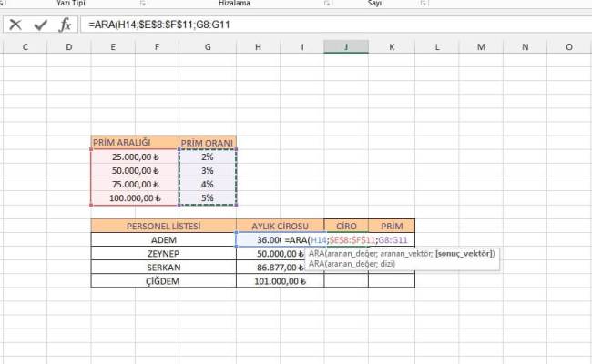Screen dimensions: 592x364
Task: Click the PRİM ARALIĞI header cell
Action: 135,143
